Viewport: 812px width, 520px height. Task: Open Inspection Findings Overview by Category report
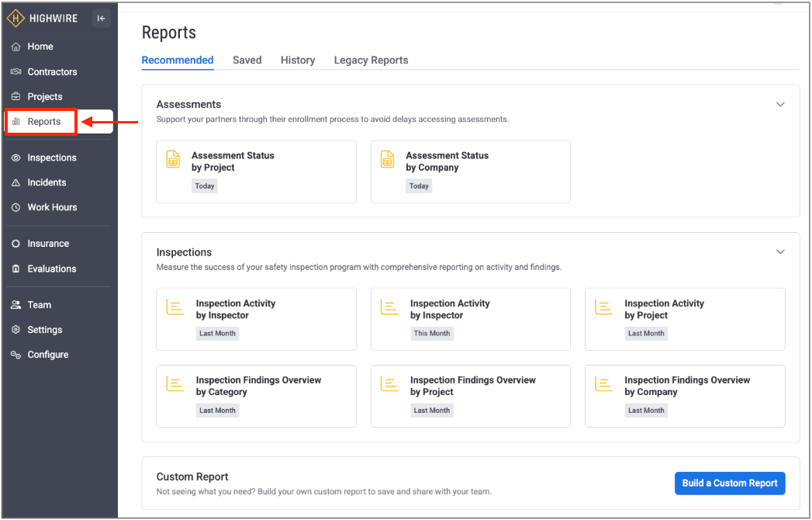point(257,396)
